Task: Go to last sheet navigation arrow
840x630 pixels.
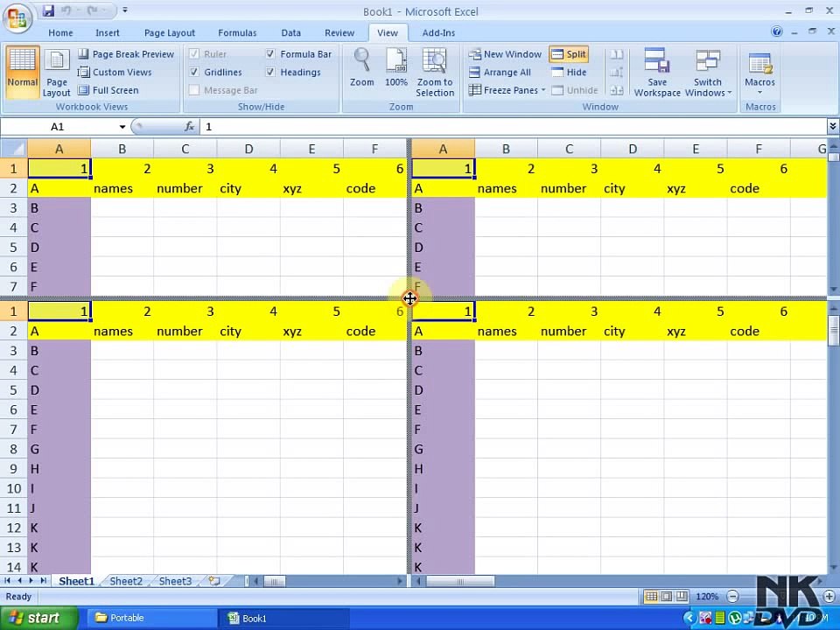Action: [43, 581]
